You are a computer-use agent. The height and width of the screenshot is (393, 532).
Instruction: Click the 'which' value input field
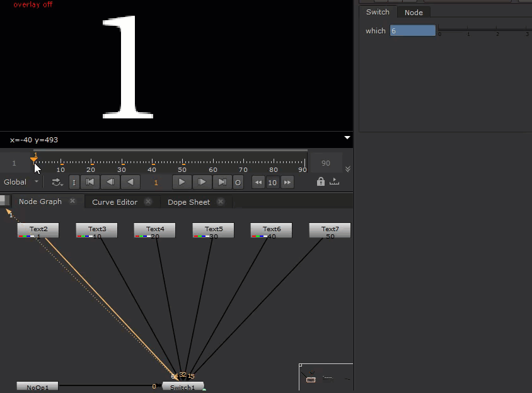point(412,30)
